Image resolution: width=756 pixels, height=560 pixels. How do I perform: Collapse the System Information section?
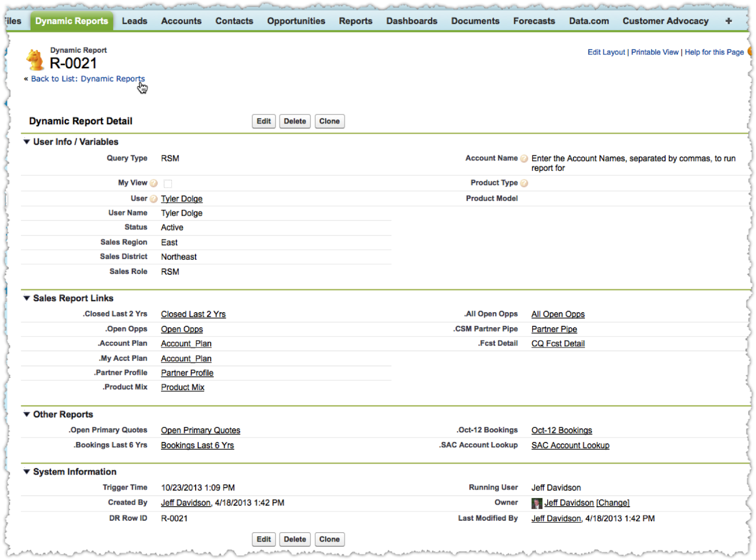[x=27, y=471]
